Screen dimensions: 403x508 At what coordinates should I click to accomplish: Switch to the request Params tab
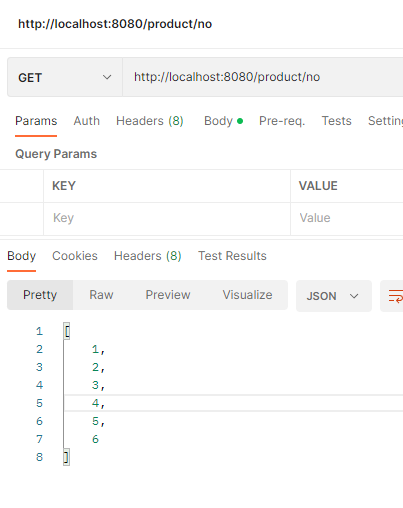coord(36,121)
